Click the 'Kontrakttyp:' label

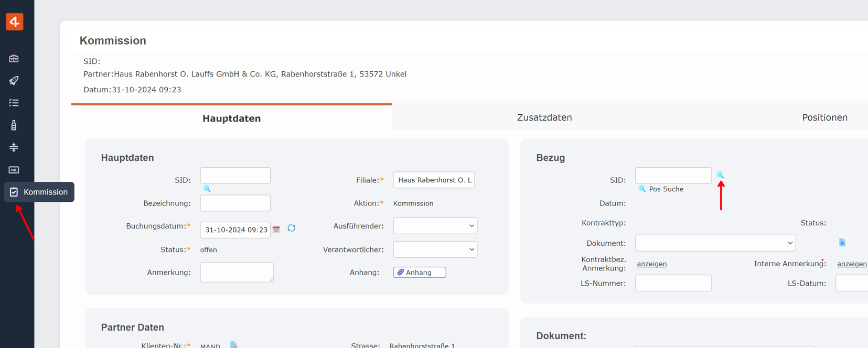[x=604, y=223]
